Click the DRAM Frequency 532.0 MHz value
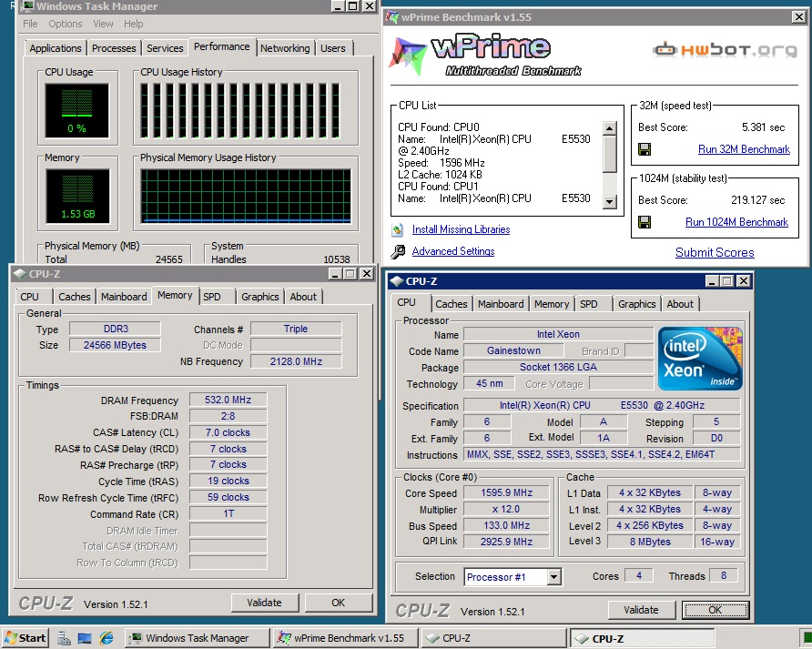 (228, 400)
